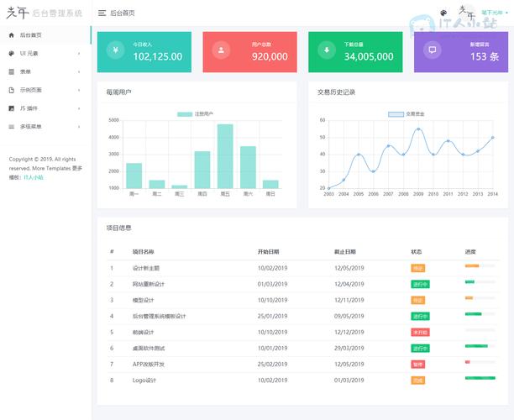Click the 开始日期 column header

[268, 252]
